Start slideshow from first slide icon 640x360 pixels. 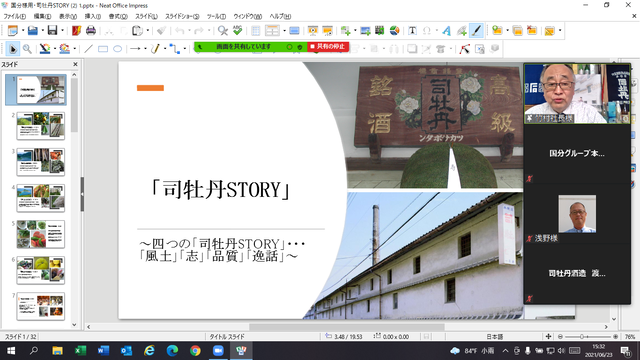pyautogui.click(x=313, y=31)
